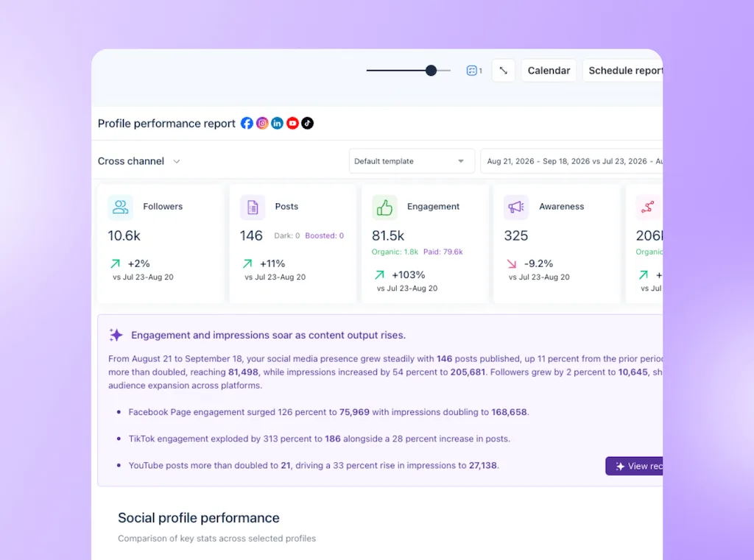Click the +11% posts change
This screenshot has width=754, height=560.
tap(272, 263)
